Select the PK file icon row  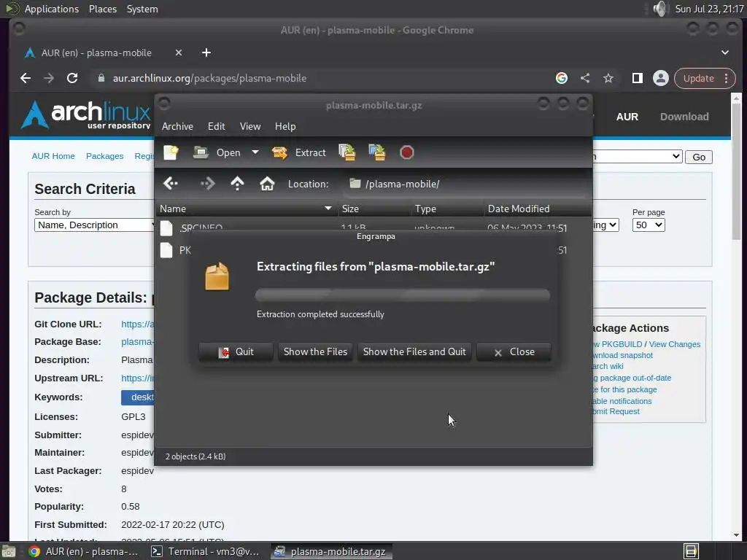(x=166, y=250)
